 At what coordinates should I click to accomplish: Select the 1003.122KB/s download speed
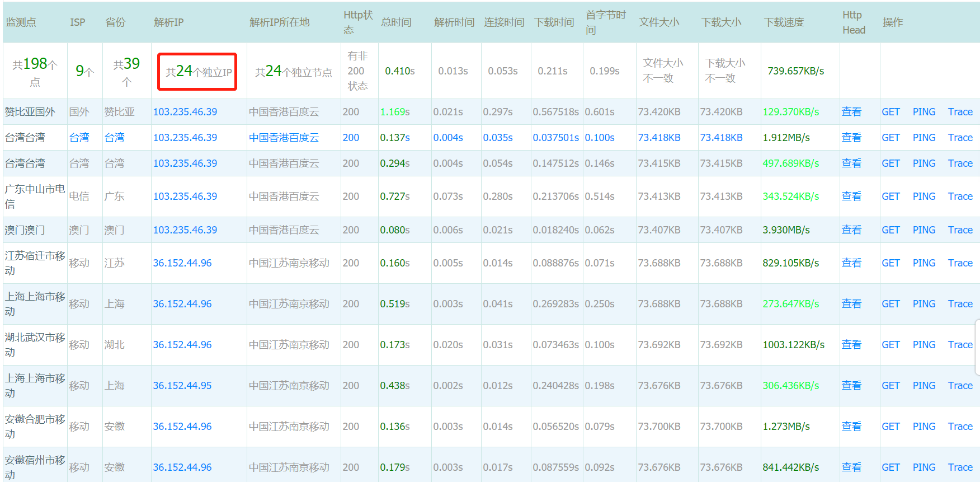[793, 345]
